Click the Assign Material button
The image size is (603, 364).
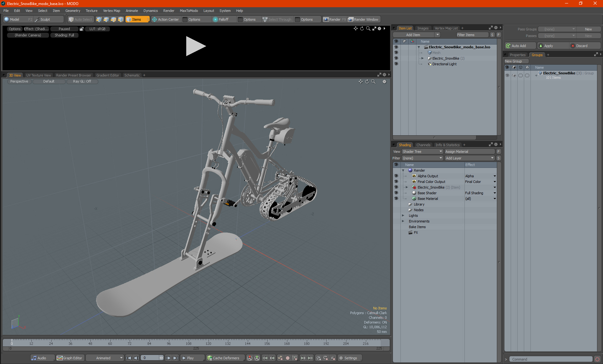pos(469,152)
